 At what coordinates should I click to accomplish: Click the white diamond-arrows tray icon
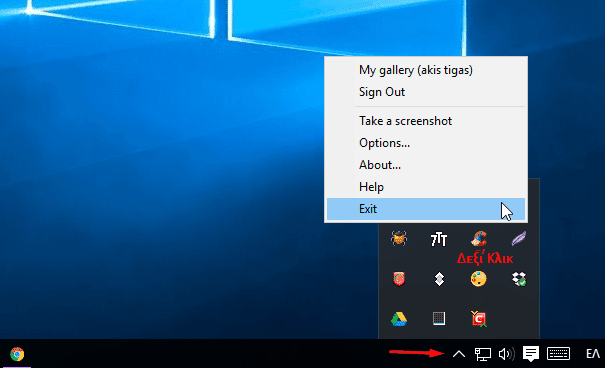(439, 279)
